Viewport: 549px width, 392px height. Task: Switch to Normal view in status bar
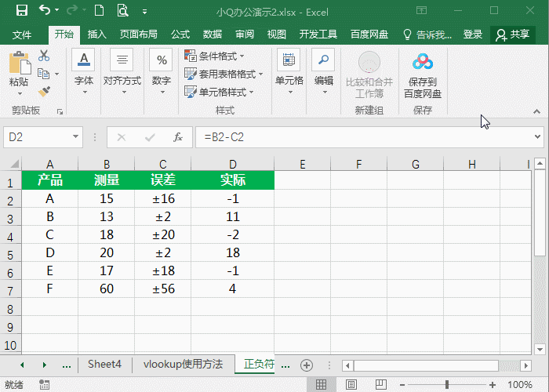tap(321, 385)
